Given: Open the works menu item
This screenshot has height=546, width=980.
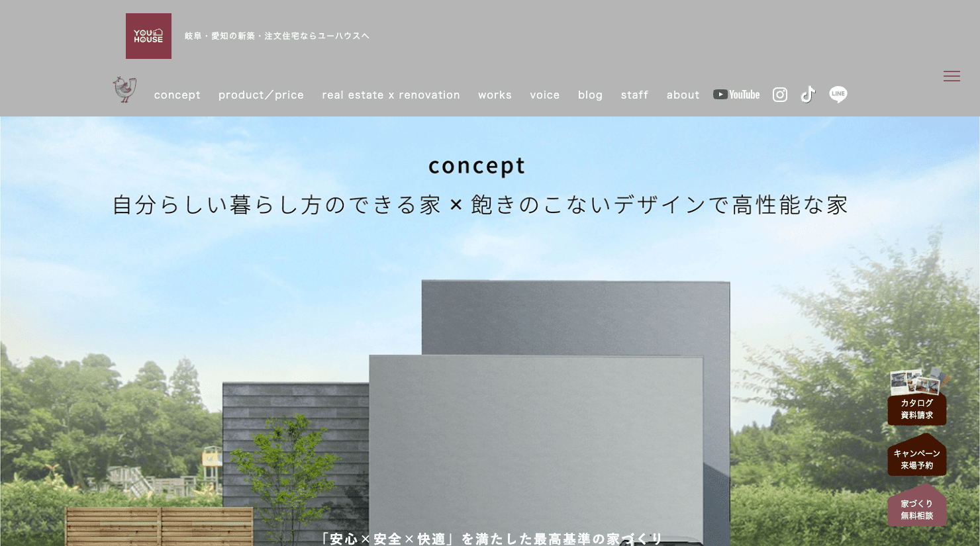Looking at the screenshot, I should [495, 95].
